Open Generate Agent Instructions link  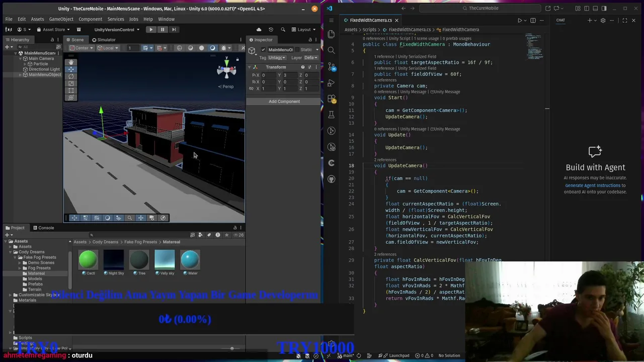593,186
